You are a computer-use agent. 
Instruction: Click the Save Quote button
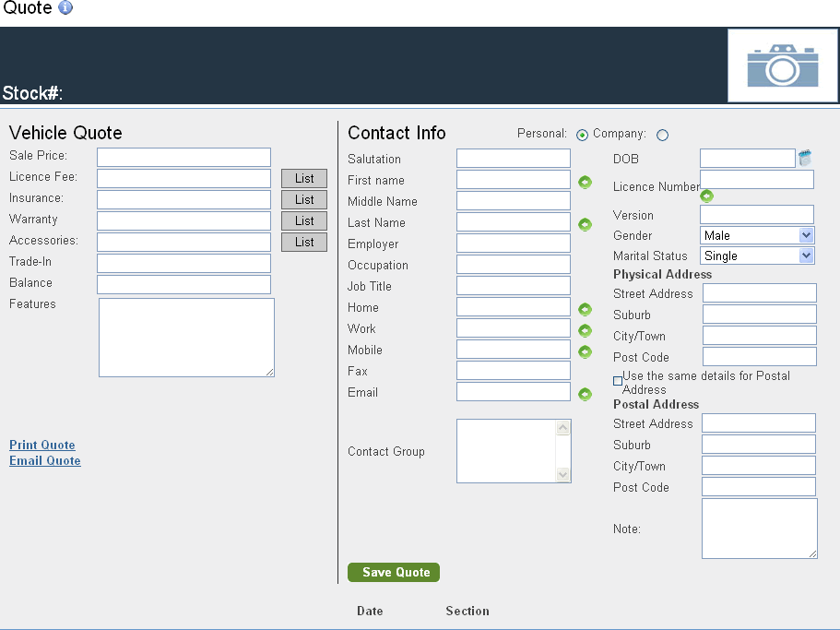click(394, 572)
